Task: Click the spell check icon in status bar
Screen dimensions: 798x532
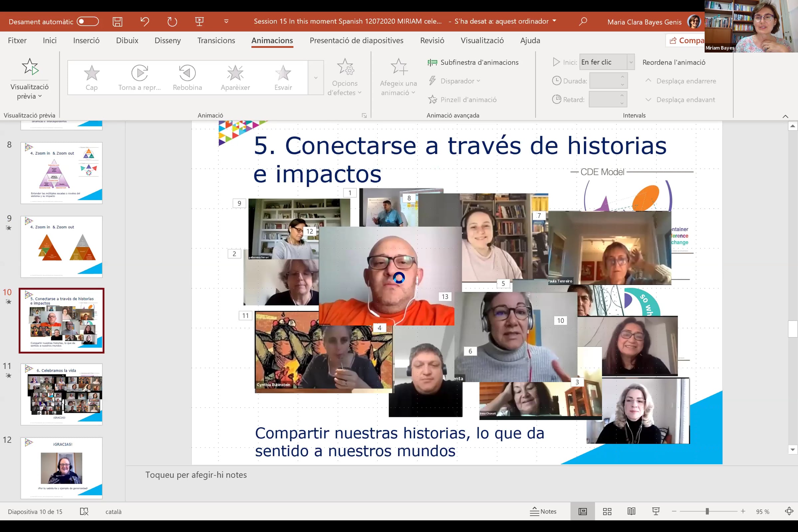Action: [84, 511]
